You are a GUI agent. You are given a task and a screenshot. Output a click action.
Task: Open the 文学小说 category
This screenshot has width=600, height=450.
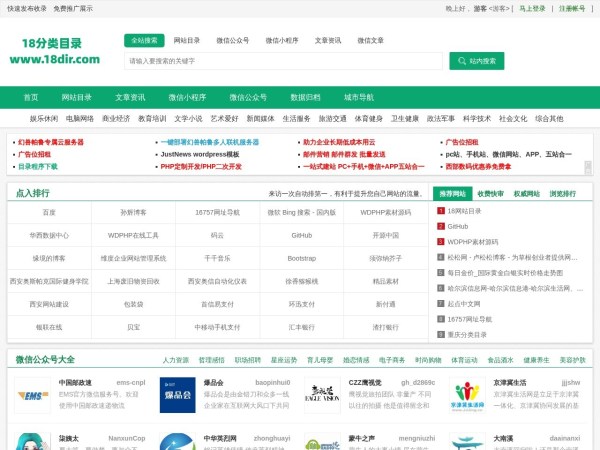click(x=188, y=119)
